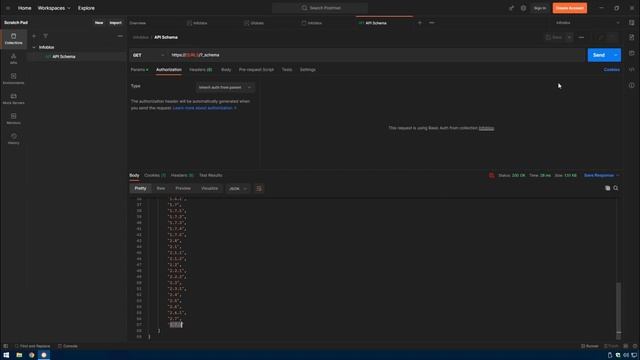
Task: Open the History sidebar panel
Action: tap(13, 139)
